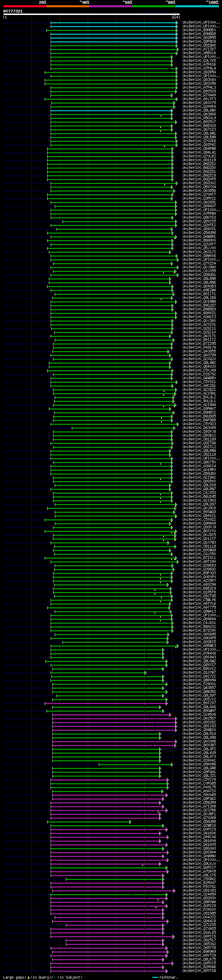Screen dimensions: 222x980
Task: Click hit UniRef100_B6EUC8
Action: pyautogui.click(x=199, y=125)
